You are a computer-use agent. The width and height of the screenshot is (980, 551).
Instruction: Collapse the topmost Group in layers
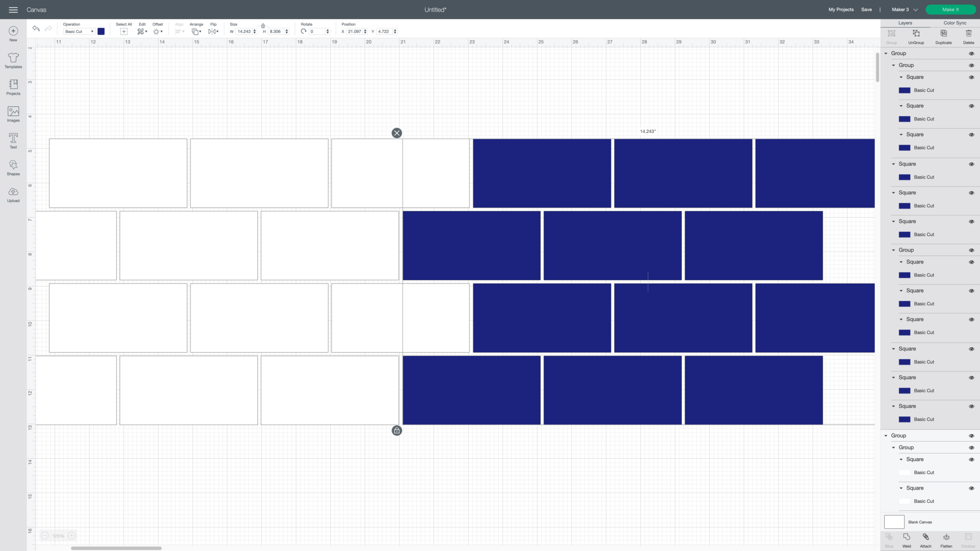[886, 54]
